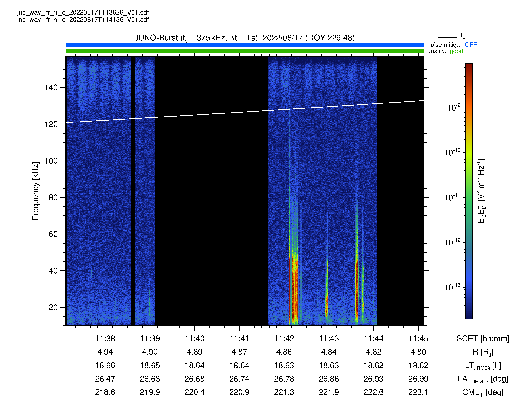Click the CML III [deg] row label
Viewport: 532px width, 411px height.
tap(483, 392)
